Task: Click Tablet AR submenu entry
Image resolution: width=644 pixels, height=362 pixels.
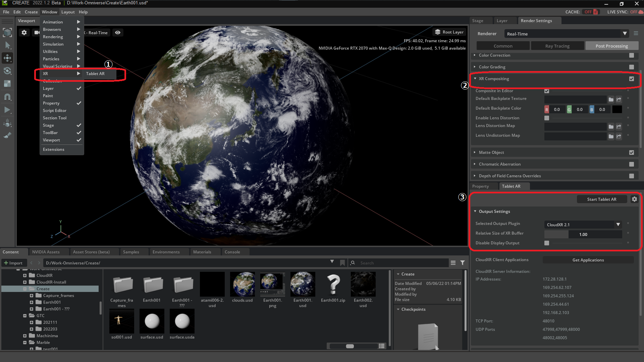Action: click(96, 74)
